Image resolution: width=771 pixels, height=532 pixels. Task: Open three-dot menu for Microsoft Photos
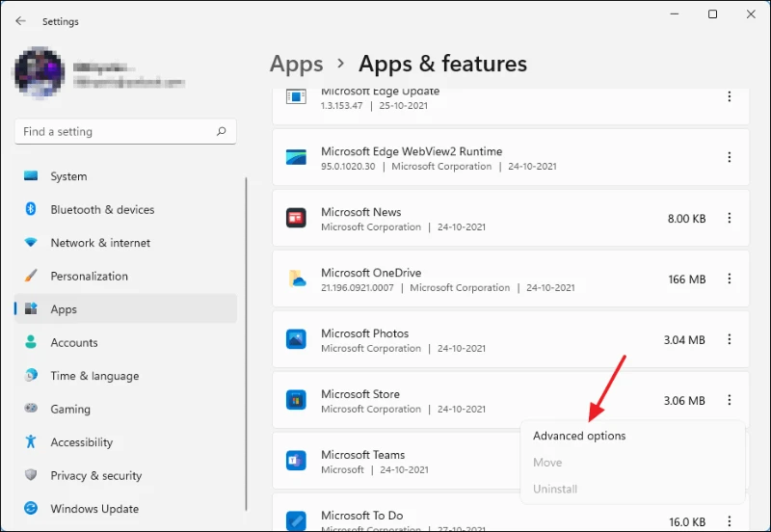tap(730, 339)
